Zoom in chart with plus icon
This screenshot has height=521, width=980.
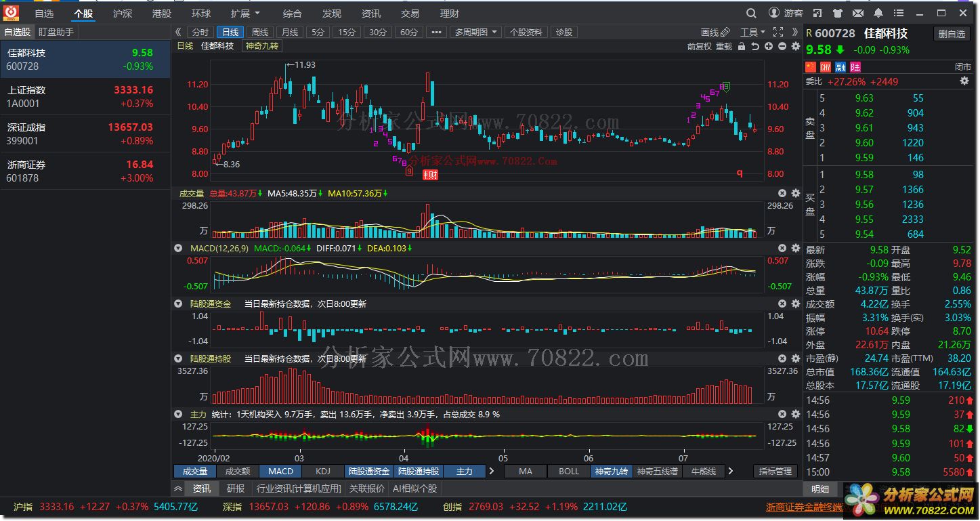tap(769, 46)
